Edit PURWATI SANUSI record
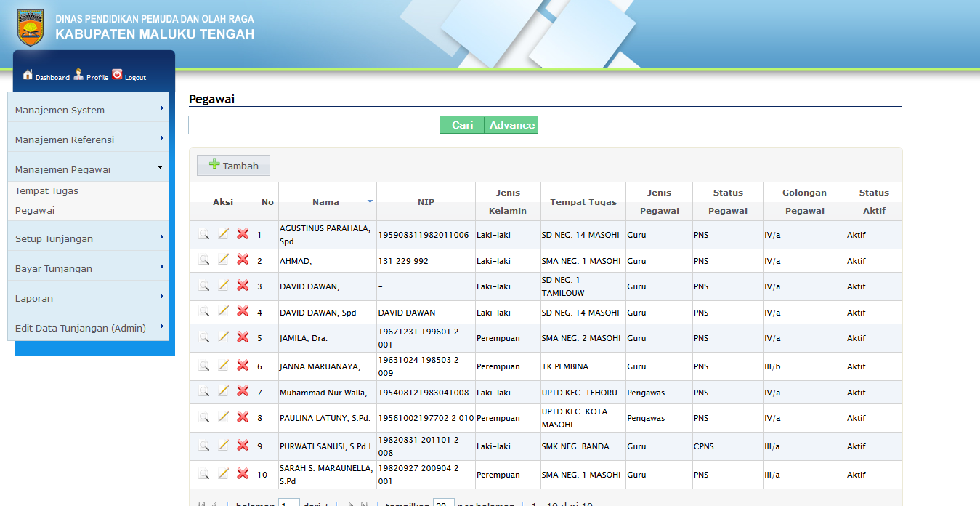The width and height of the screenshot is (980, 506). [x=223, y=446]
